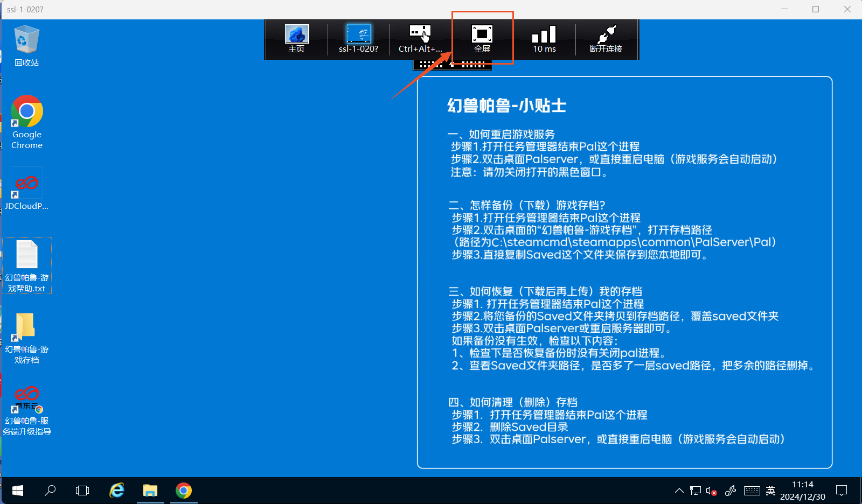Close the ssl-1-020? remote window

point(847,9)
